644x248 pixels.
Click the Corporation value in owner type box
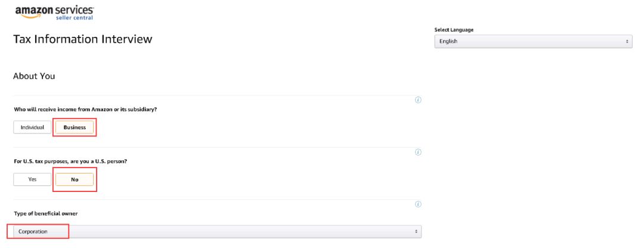tap(33, 231)
